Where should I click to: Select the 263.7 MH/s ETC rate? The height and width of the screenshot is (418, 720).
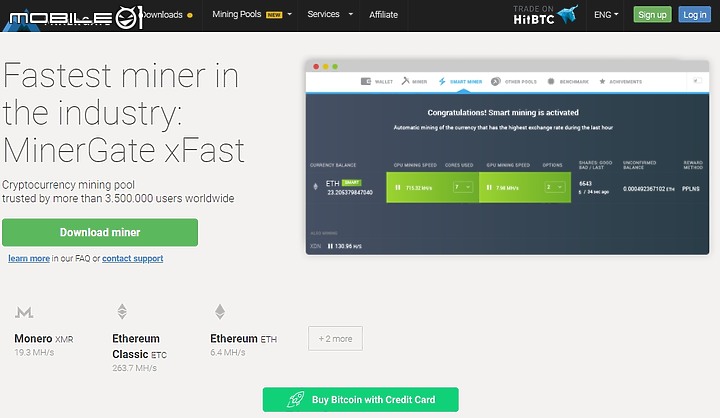(135, 368)
